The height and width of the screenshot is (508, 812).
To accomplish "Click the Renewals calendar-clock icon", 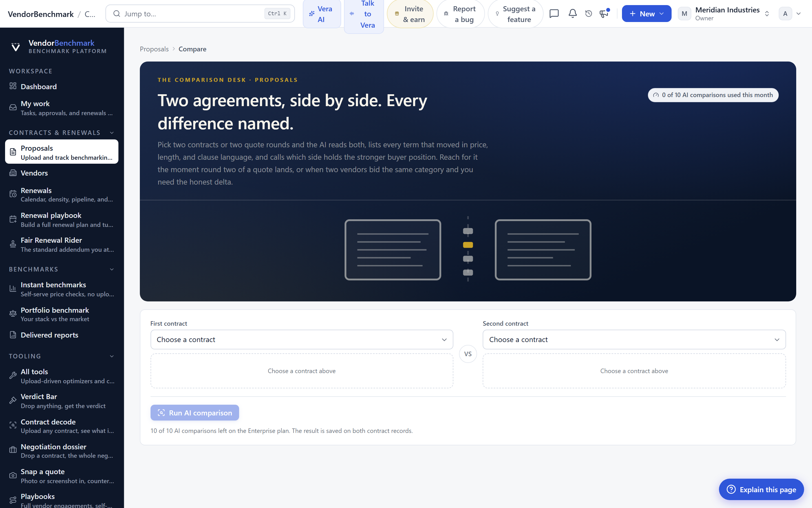I will click(13, 194).
